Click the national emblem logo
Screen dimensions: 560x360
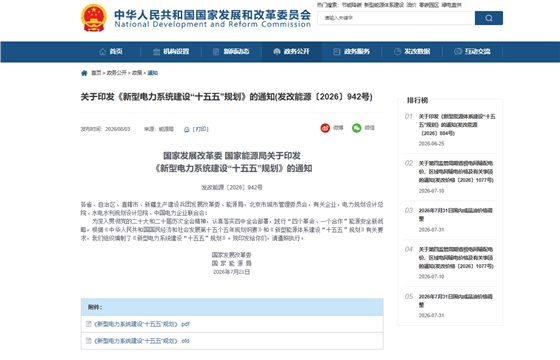[x=94, y=18]
